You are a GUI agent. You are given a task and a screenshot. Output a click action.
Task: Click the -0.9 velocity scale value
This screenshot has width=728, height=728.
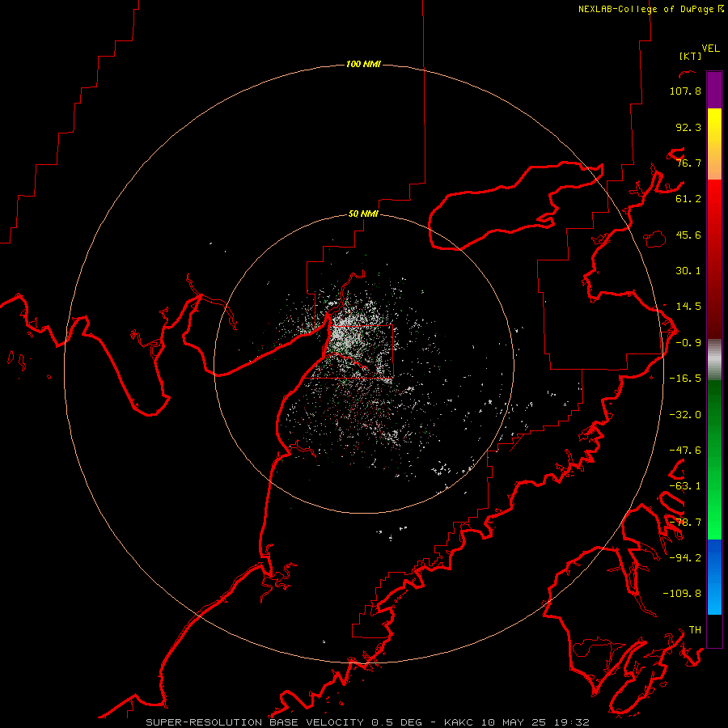(x=688, y=343)
